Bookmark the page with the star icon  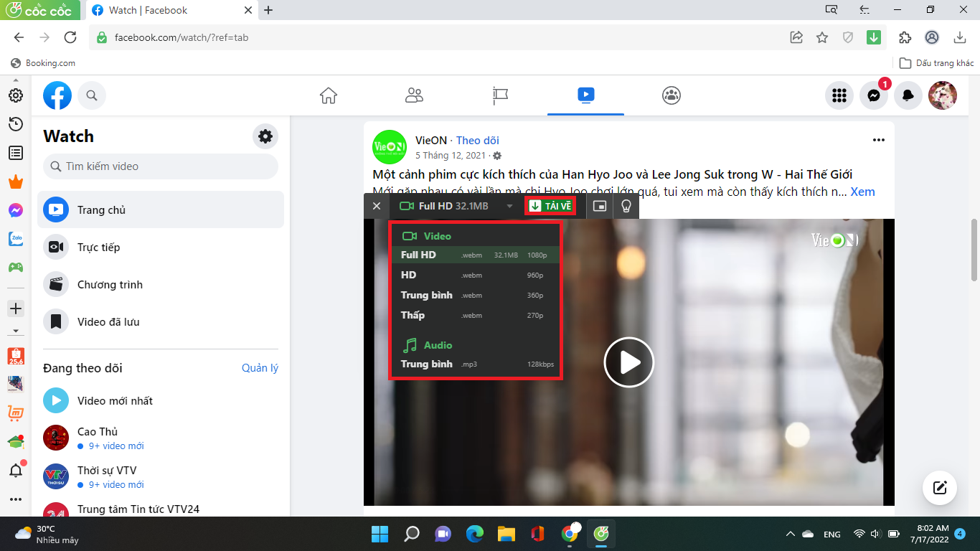(822, 37)
